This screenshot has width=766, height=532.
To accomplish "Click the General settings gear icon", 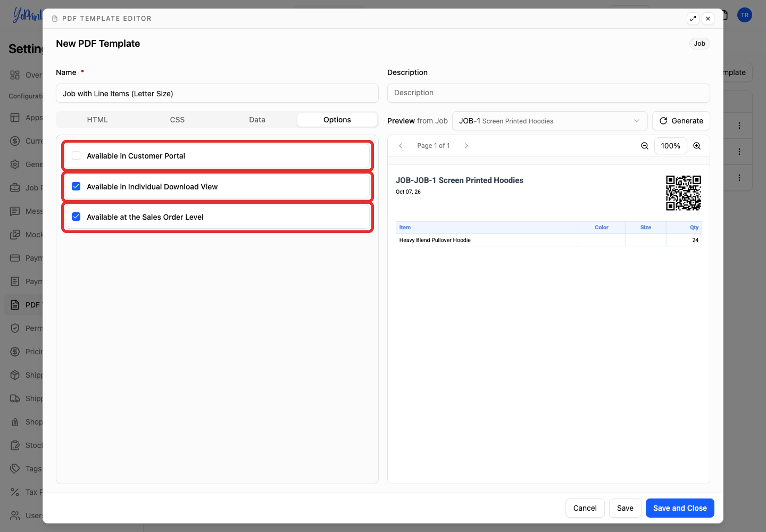I will click(15, 164).
